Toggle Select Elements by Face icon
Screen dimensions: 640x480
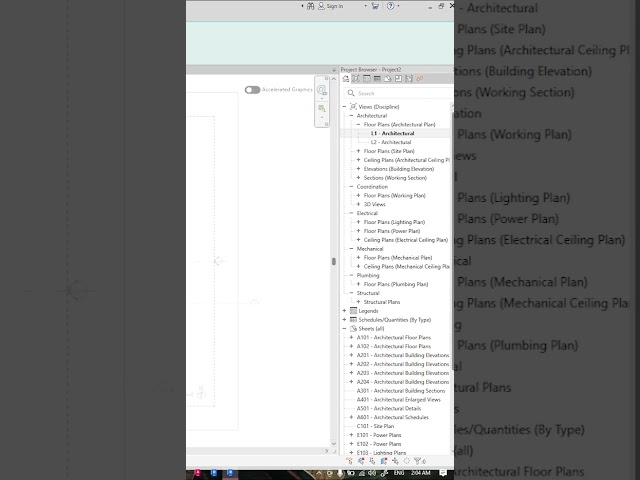pos(384,461)
